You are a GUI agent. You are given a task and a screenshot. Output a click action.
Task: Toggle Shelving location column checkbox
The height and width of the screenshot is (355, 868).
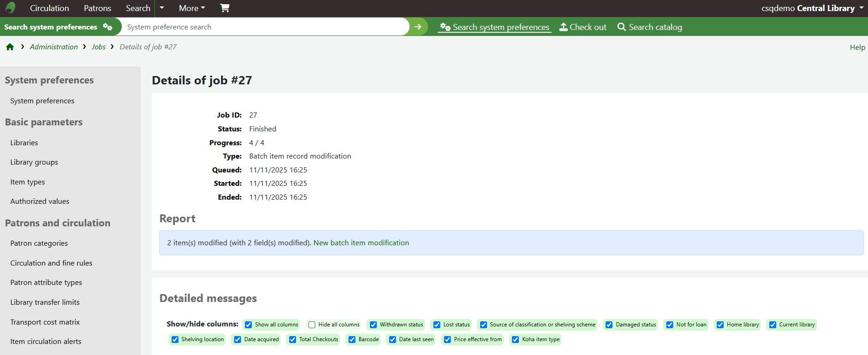[x=175, y=339]
